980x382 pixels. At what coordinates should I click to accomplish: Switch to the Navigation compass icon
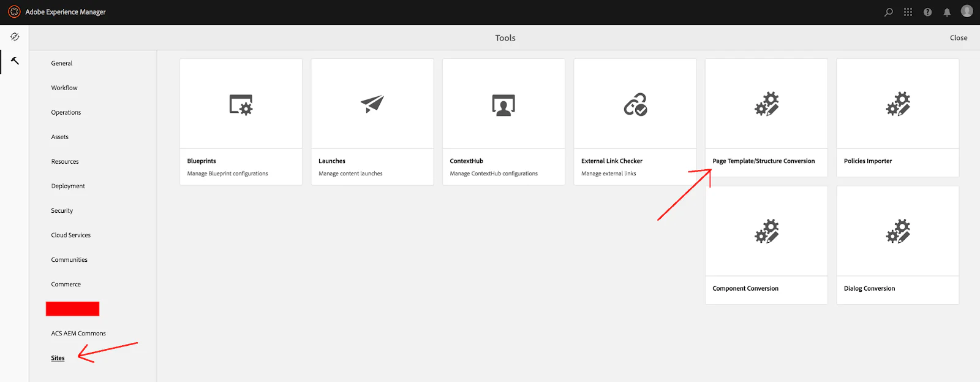tap(15, 37)
